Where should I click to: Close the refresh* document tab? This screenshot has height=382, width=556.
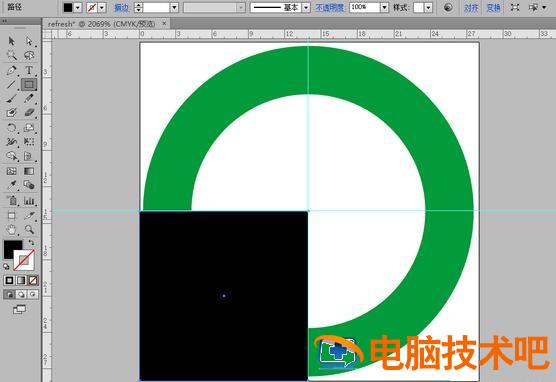point(164,24)
